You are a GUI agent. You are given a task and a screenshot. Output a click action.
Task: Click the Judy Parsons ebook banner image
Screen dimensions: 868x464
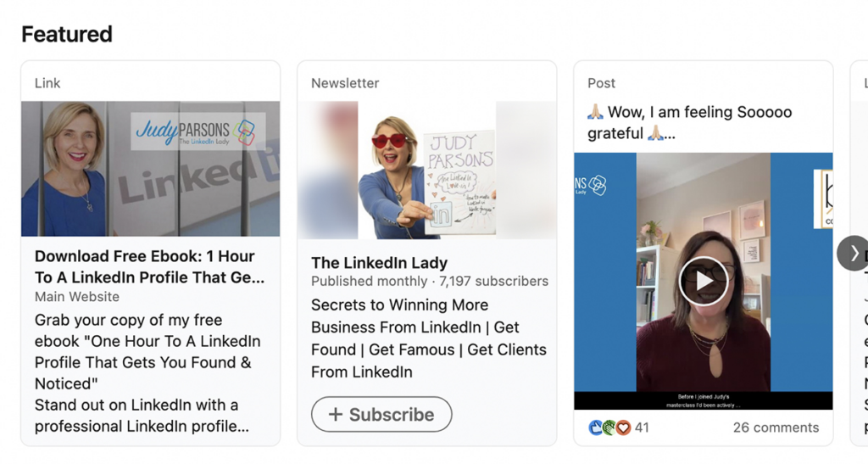(151, 168)
